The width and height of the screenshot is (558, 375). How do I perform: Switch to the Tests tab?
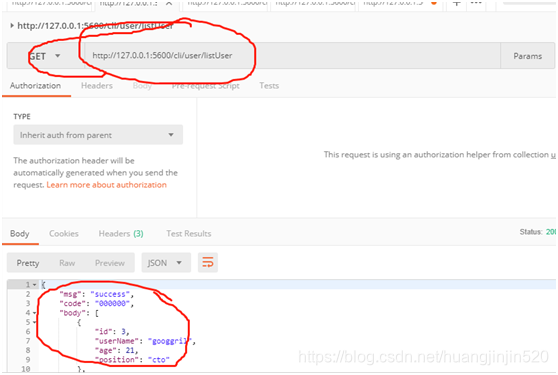[x=269, y=86]
